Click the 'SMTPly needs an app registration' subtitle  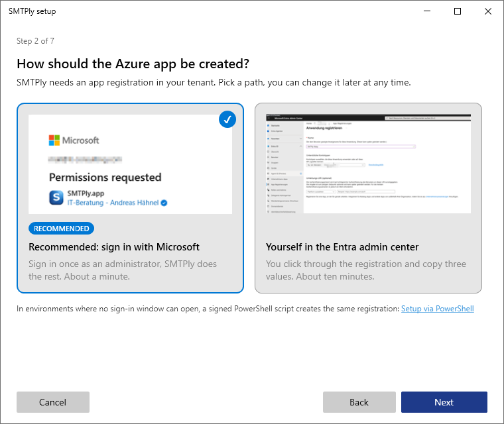point(214,83)
